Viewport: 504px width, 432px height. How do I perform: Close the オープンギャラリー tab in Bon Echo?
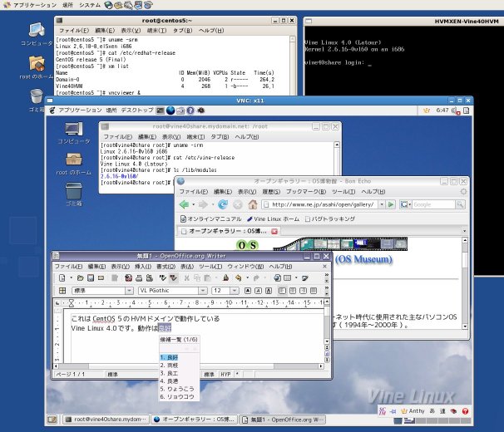(274, 231)
